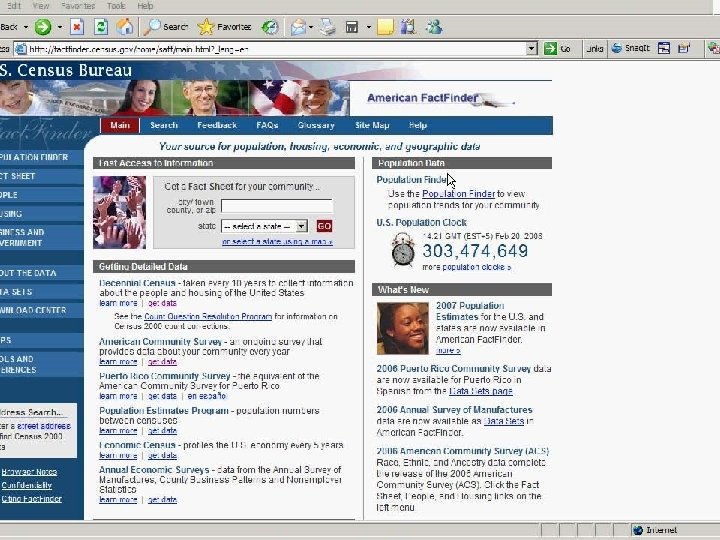Open 2006 American Community Survey (ACS) headline
The width and height of the screenshot is (720, 540).
(x=462, y=451)
